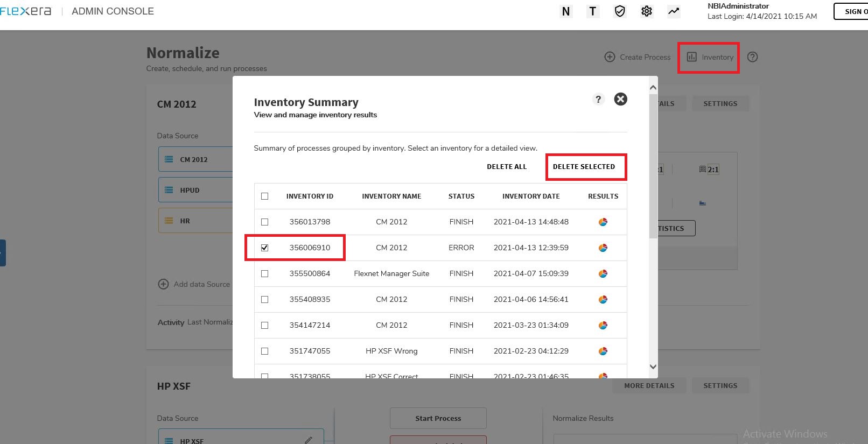Click the edit pencil on HP XSF source
868x444 pixels.
coord(309,440)
